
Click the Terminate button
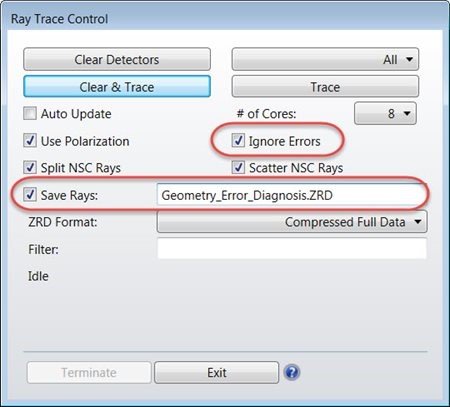[x=89, y=372]
